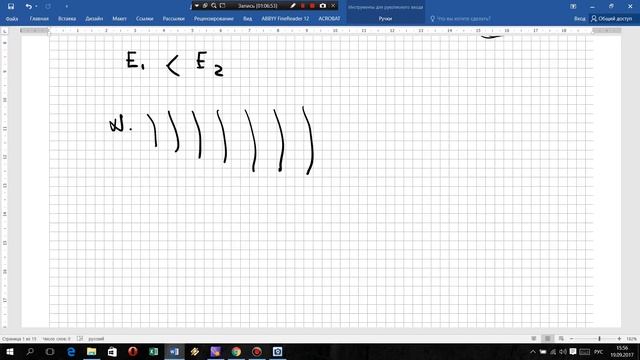Click the zoom slider handle

click(x=599, y=339)
